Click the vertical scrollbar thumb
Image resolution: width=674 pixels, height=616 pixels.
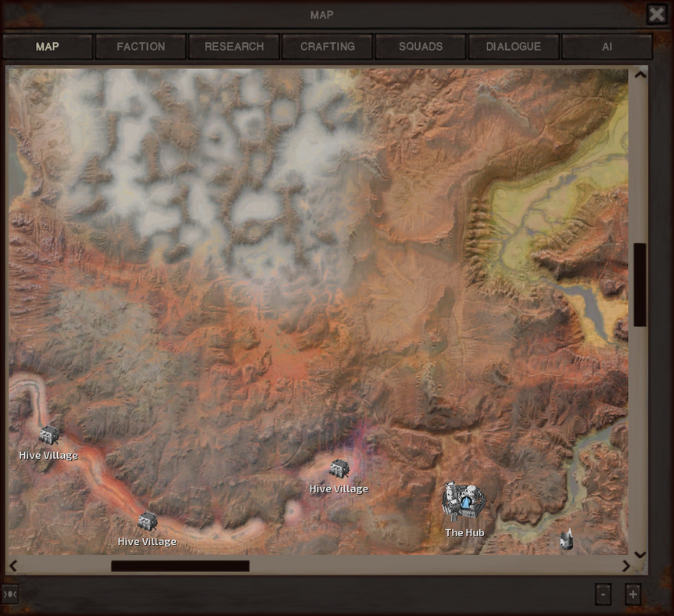coord(640,285)
